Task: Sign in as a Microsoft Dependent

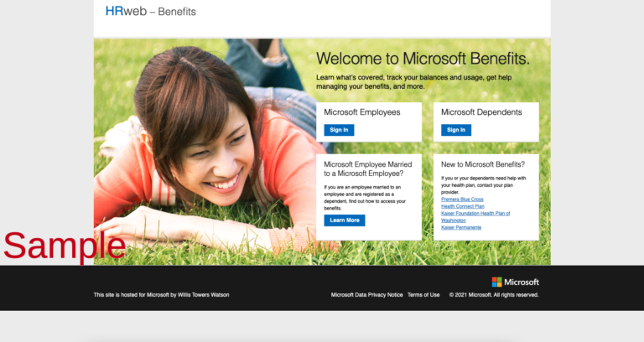Action: point(456,130)
